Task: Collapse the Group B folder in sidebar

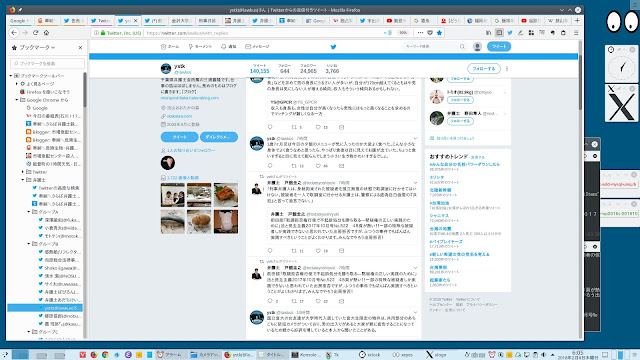Action: [29, 244]
